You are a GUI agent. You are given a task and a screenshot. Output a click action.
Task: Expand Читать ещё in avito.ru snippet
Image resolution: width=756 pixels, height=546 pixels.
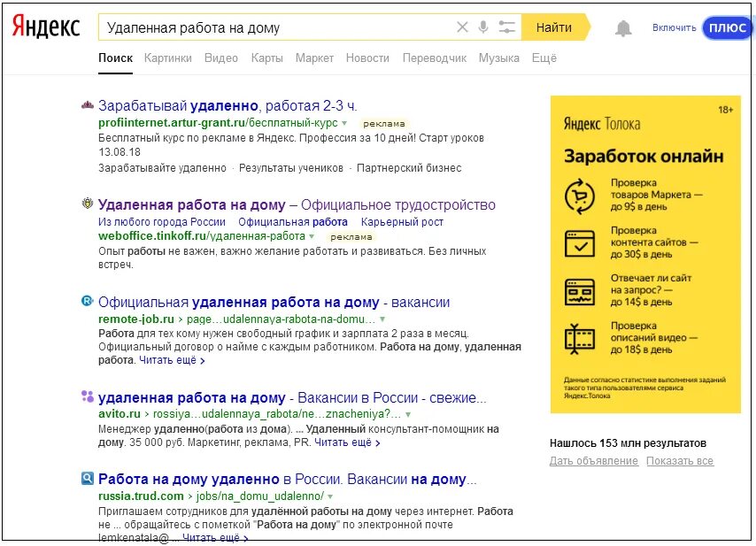(x=347, y=442)
